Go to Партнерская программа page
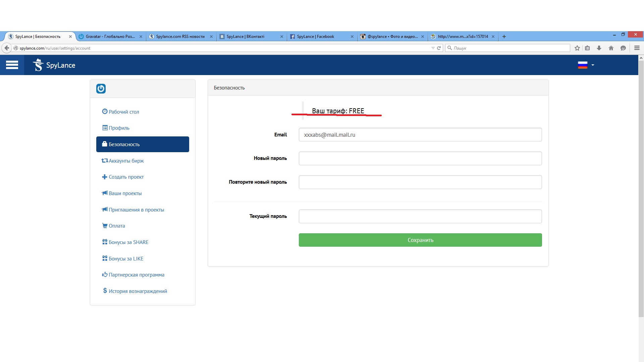The image size is (644, 362). [x=136, y=275]
